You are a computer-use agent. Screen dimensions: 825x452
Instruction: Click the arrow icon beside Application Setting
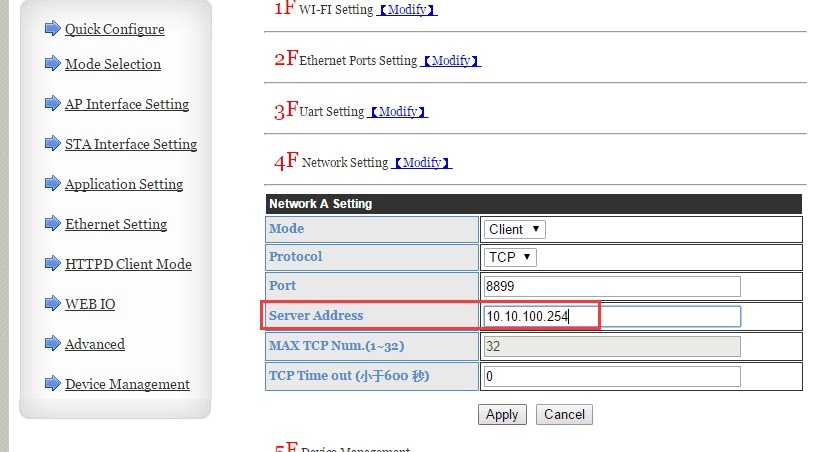pyautogui.click(x=53, y=183)
